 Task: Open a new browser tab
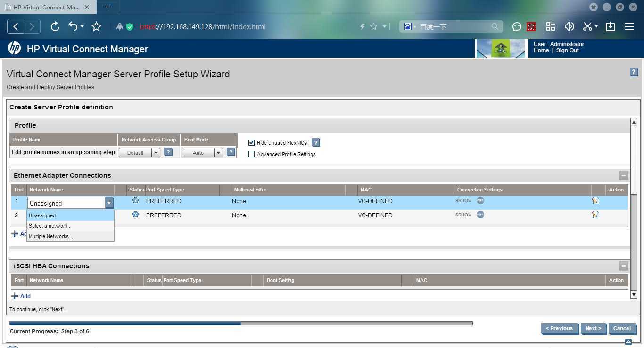point(107,7)
